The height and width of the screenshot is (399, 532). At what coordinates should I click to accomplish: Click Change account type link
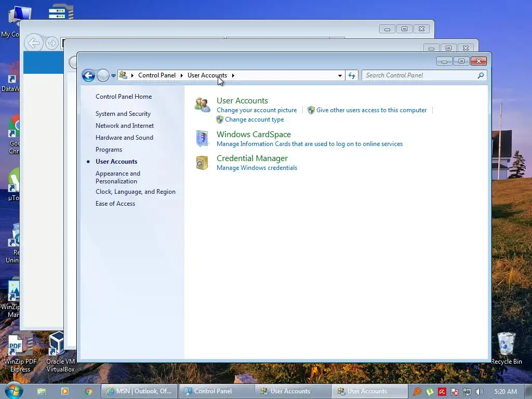coord(255,119)
